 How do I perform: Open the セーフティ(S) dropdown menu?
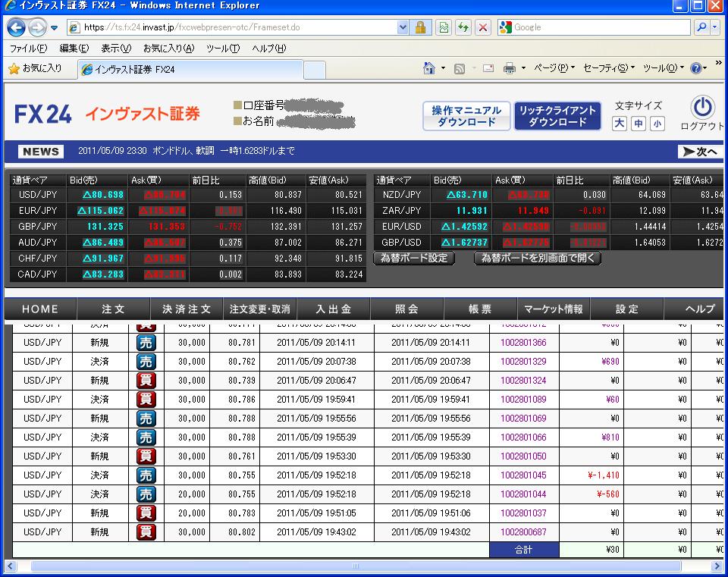609,68
